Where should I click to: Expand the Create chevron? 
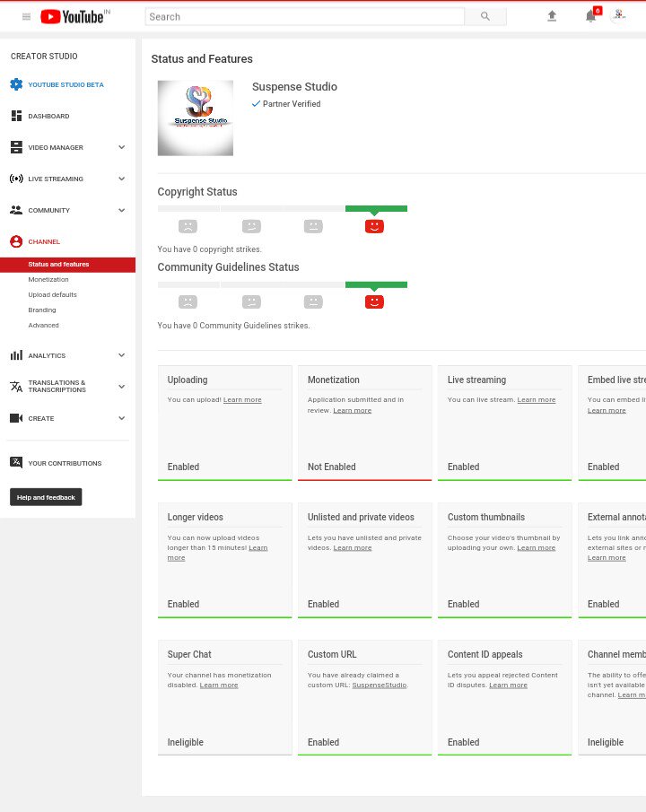122,418
